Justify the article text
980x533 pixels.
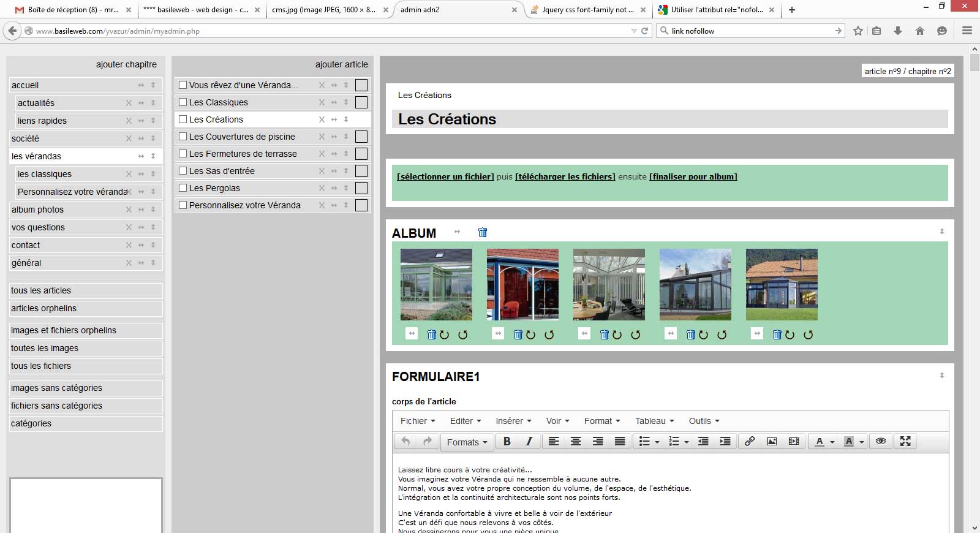(x=620, y=441)
